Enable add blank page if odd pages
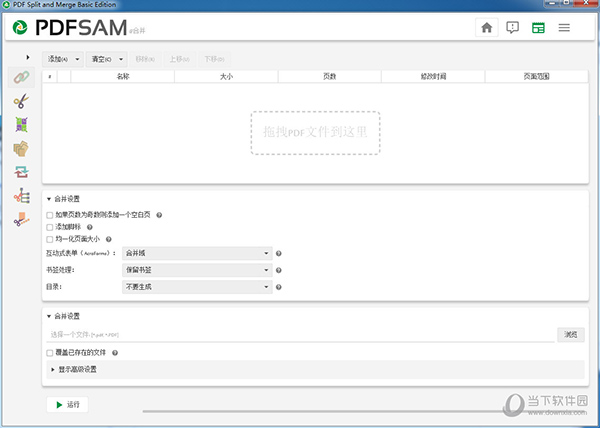 pos(49,215)
